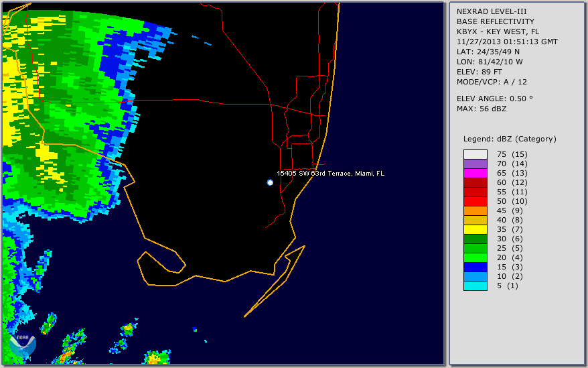The width and height of the screenshot is (588, 368).
Task: Click the address label '15405 SW 63rd Terrace, Miami, FL'
Action: (330, 174)
